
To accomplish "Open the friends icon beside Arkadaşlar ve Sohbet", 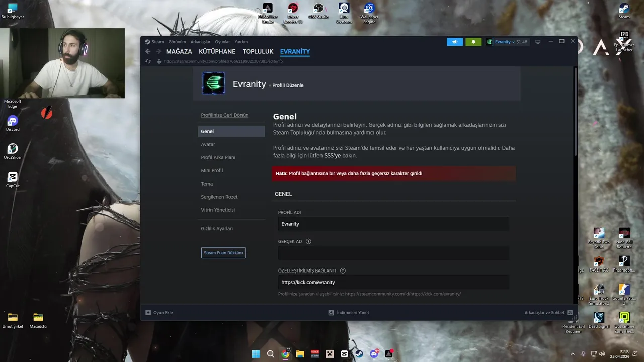I will 570,312.
